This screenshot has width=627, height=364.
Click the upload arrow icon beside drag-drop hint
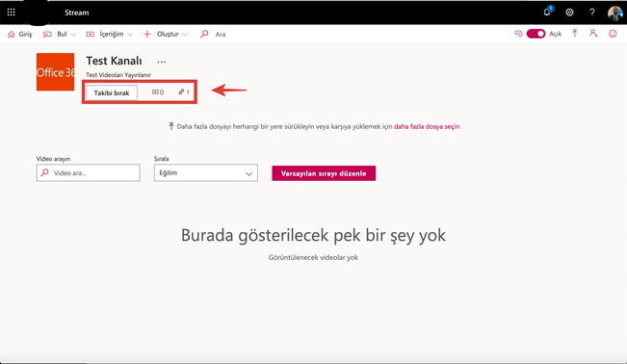[171, 126]
